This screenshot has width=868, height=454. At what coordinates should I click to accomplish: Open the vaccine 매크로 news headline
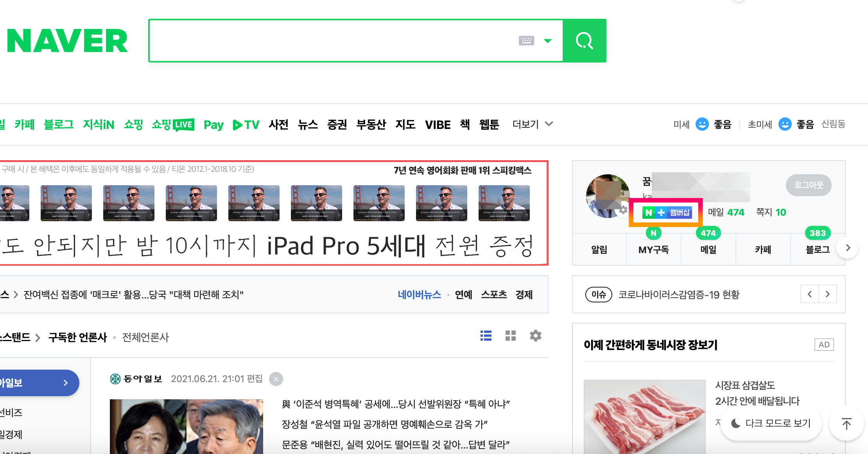(x=133, y=295)
